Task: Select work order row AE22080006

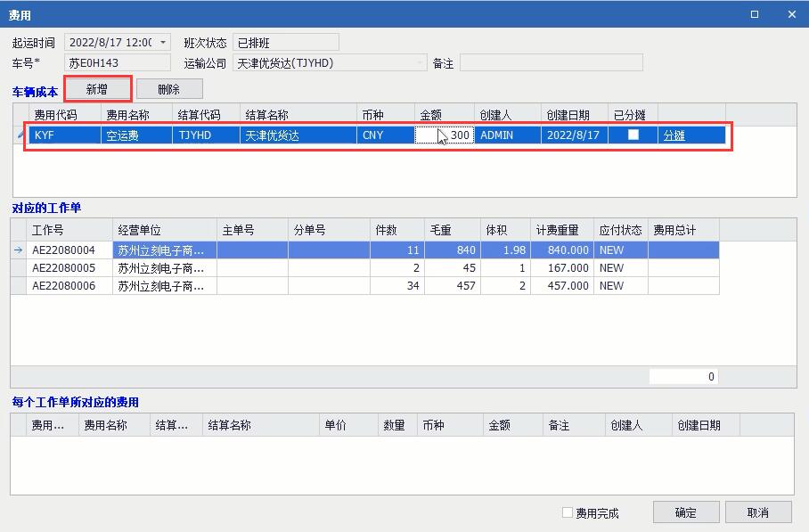Action: [x=63, y=285]
